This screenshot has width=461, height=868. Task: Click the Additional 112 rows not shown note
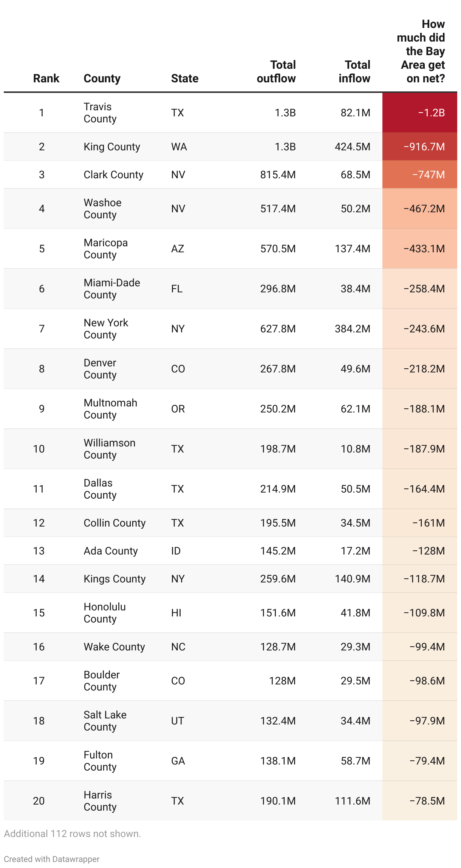coord(72,834)
